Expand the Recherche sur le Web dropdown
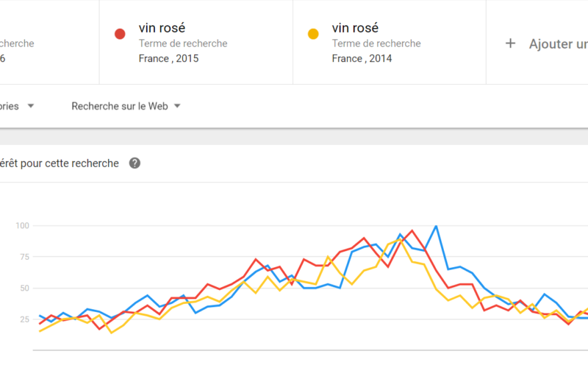Screen dimensions: 588x368 coord(126,106)
